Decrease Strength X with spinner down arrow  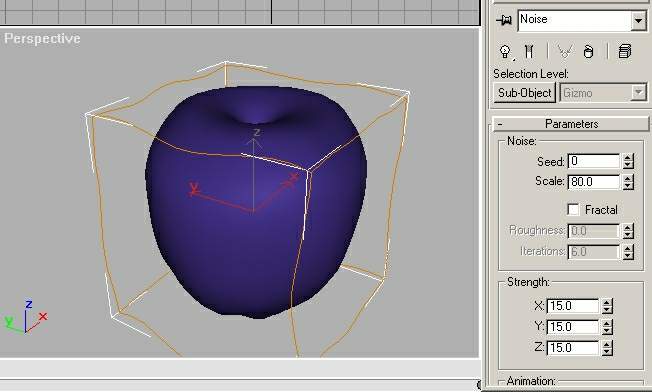click(608, 310)
